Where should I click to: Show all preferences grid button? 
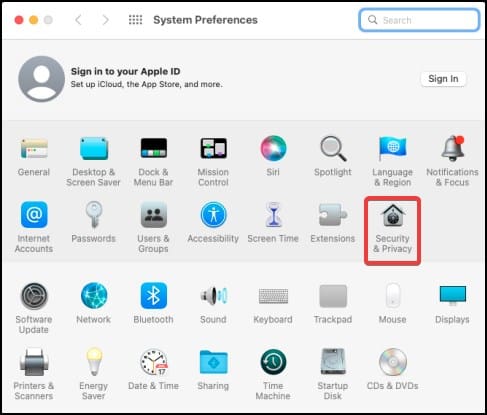point(135,20)
